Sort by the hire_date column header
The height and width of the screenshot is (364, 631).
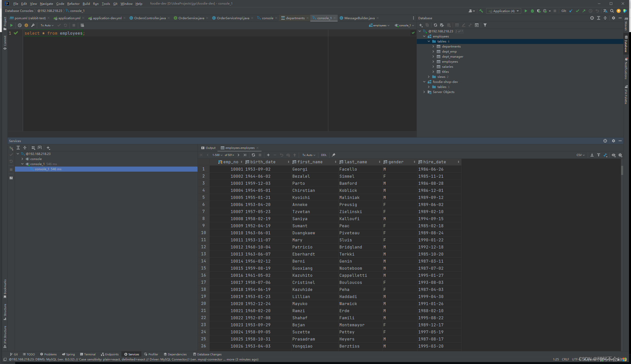point(439,162)
